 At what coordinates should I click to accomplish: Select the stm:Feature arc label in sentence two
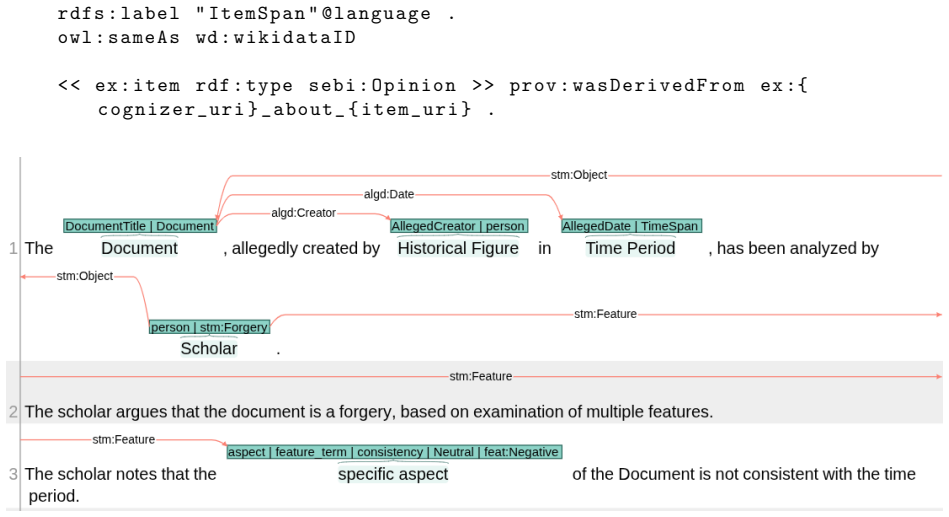pos(481,377)
